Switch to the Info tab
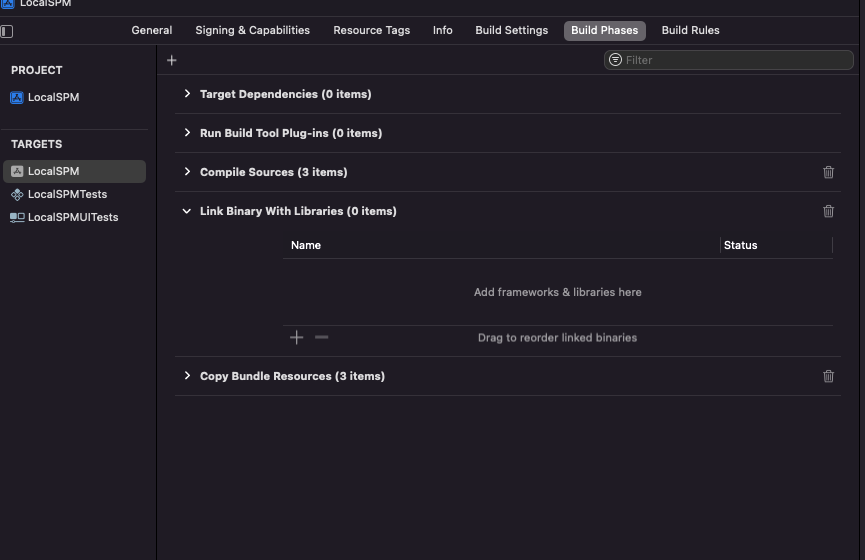 tap(442, 30)
